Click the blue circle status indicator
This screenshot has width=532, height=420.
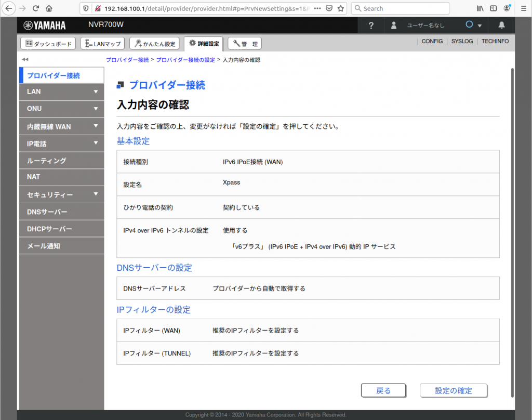pos(469,24)
